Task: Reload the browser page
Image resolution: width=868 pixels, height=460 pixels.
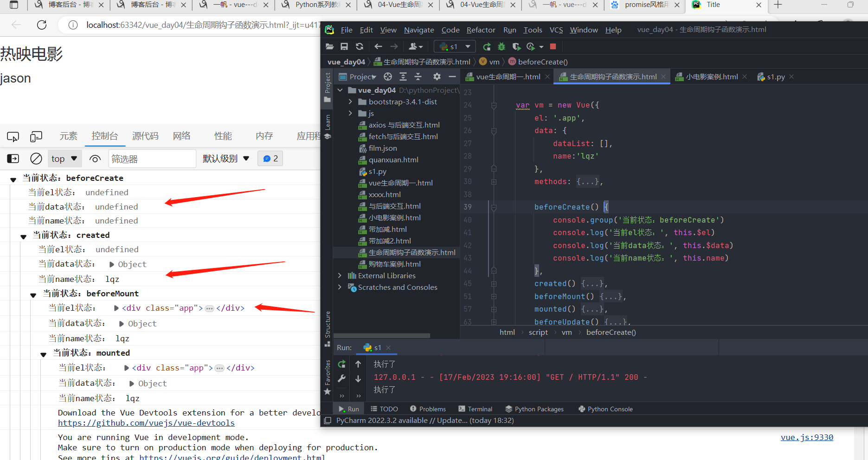Action: 42,25
